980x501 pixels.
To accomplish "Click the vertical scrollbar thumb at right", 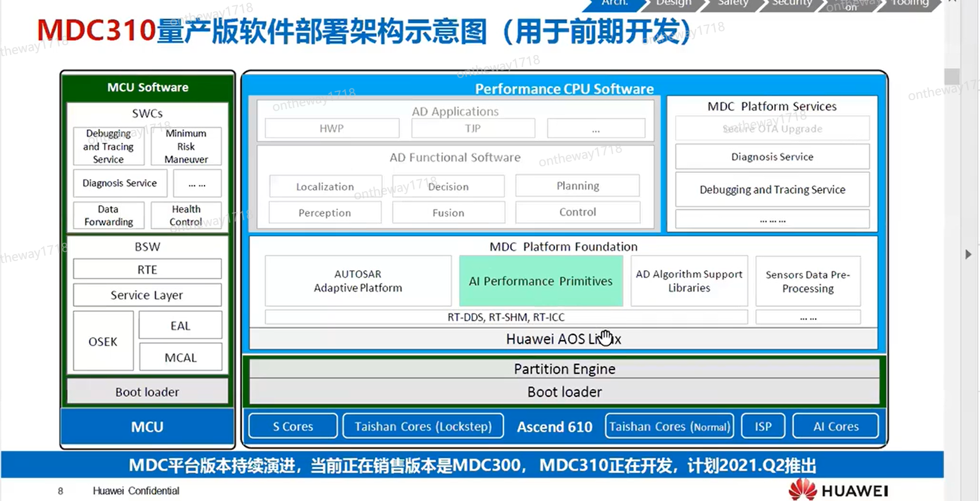I will pyautogui.click(x=952, y=76).
